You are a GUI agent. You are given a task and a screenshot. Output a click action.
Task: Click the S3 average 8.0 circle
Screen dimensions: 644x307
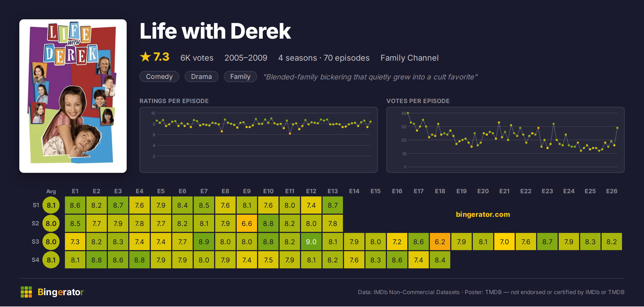51,242
